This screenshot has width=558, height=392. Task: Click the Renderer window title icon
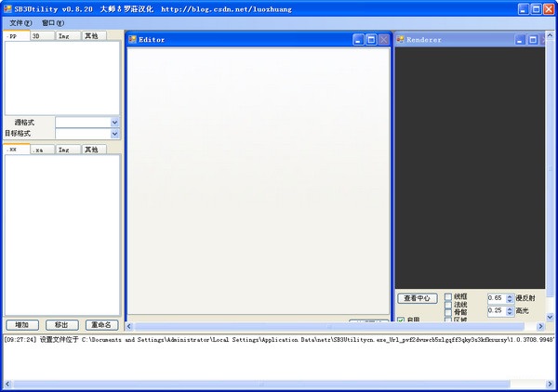400,39
